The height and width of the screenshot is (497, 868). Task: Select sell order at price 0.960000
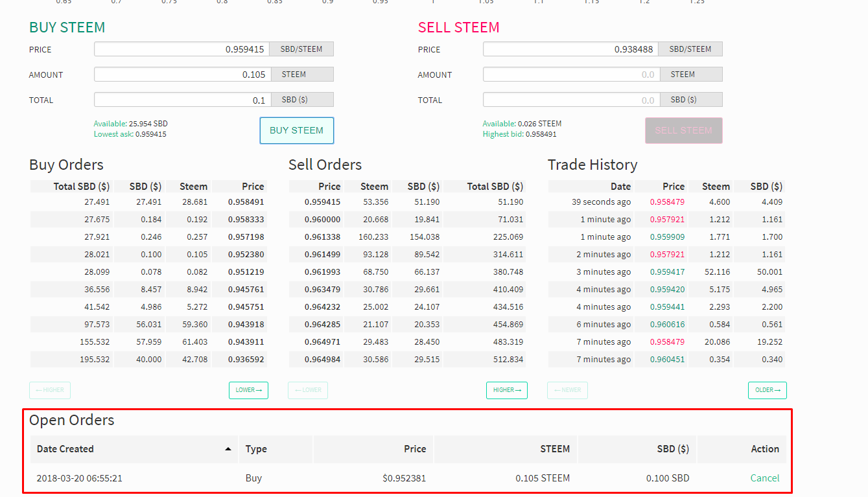point(407,220)
